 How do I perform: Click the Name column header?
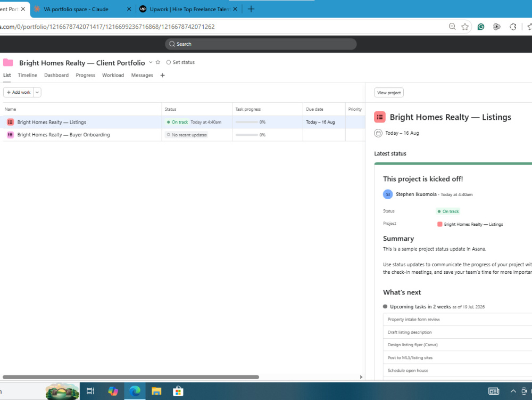click(10, 109)
